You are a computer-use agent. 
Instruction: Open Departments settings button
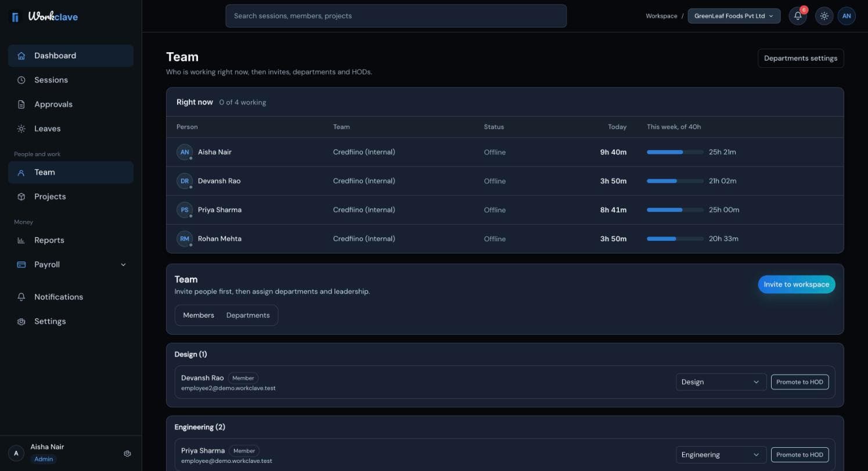[x=801, y=58]
